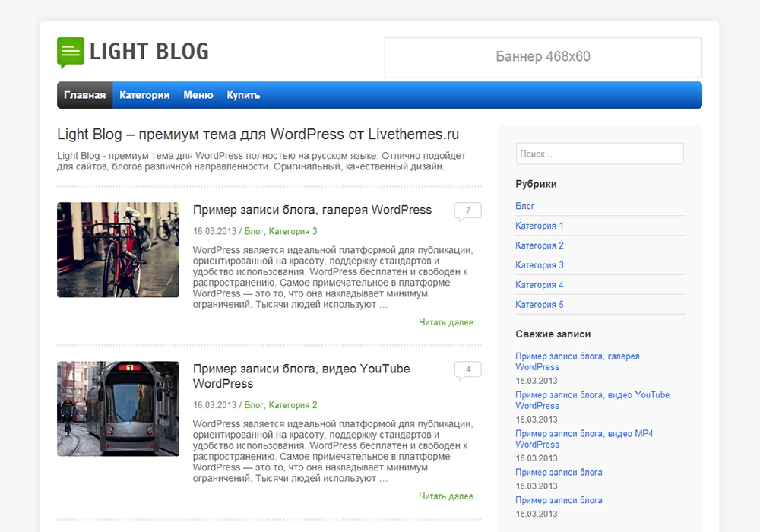Open recent post 'Пример записи блога, галерея WordPress' in sidebar
Viewport: 760px width, 532px height.
578,362
